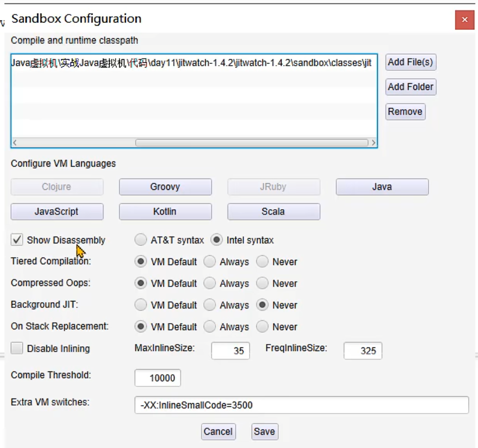
Task: Set Background JIT to VM Default
Action: 141,305
